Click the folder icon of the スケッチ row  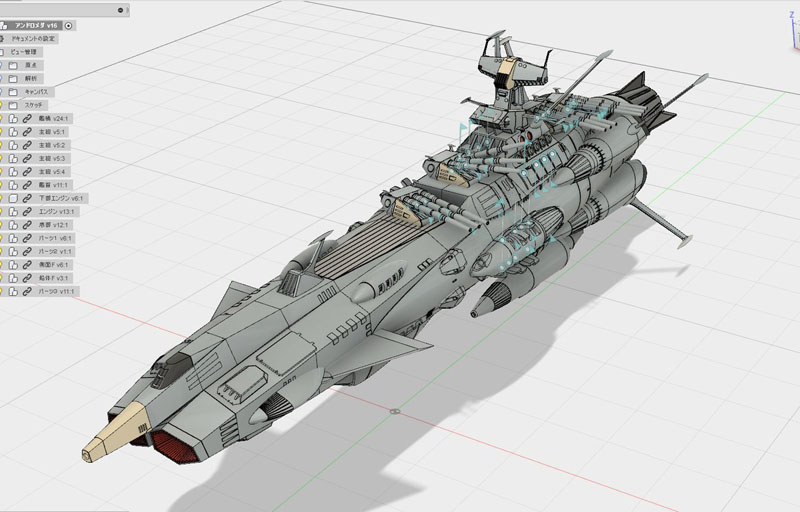14,105
